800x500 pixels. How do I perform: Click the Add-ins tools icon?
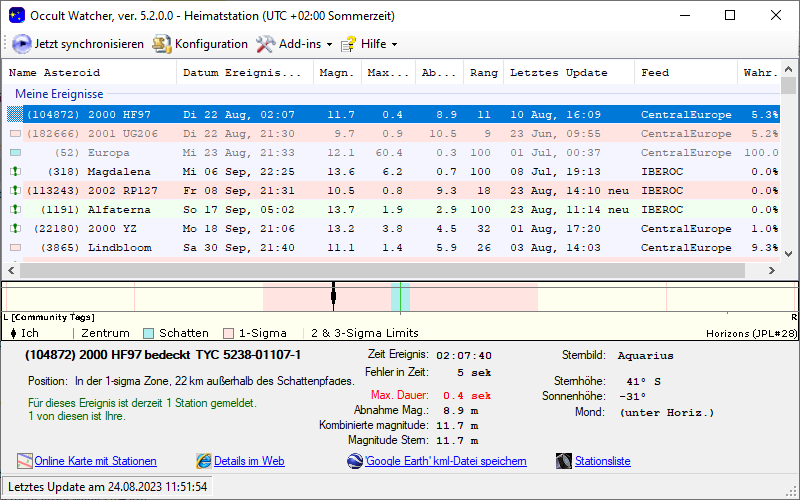[265, 44]
